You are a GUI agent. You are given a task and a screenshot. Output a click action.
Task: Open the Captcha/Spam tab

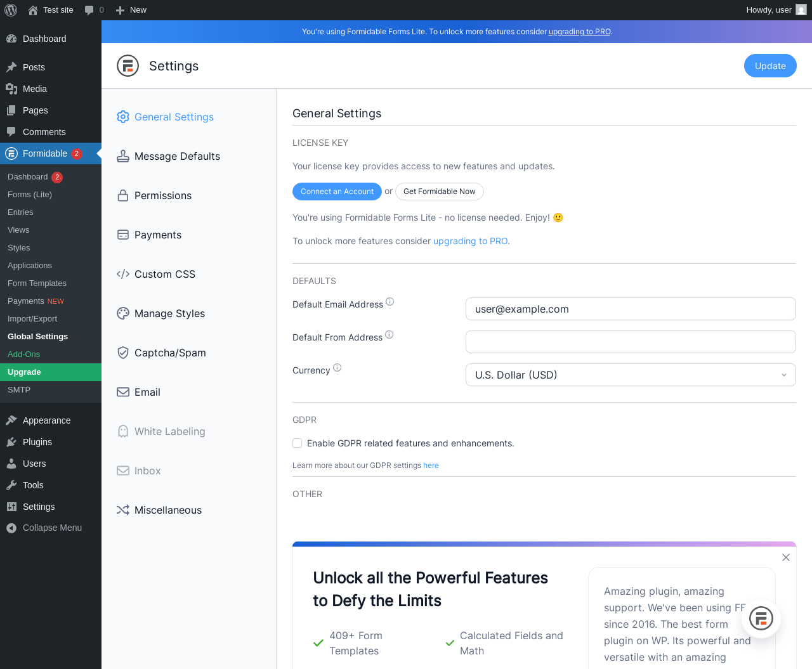162,353
